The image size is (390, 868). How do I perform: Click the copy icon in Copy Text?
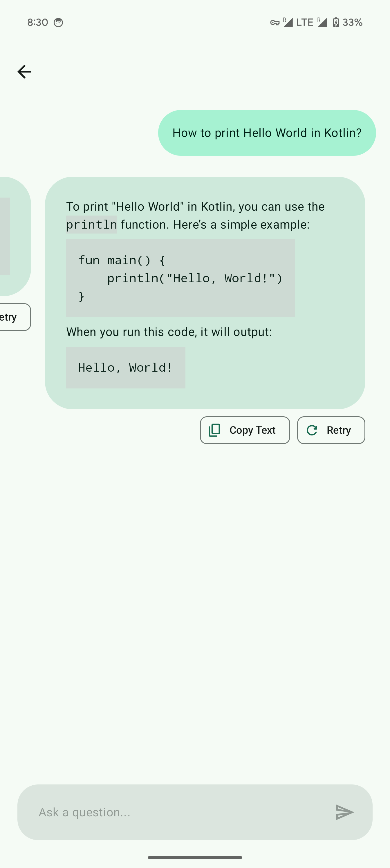point(214,430)
